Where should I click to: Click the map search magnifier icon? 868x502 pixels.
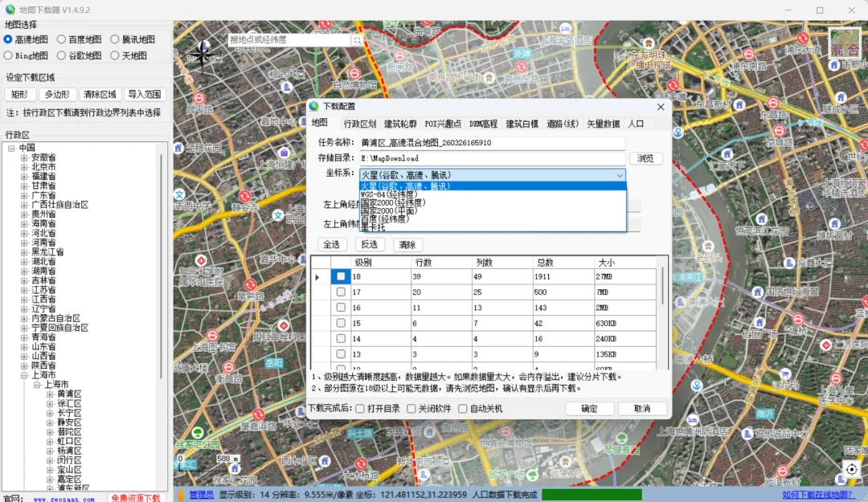pos(357,40)
